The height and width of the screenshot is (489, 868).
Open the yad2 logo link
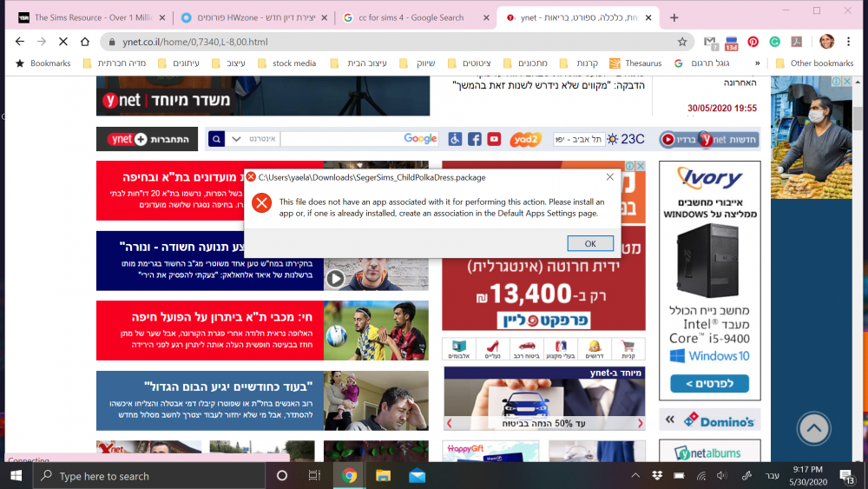click(525, 140)
